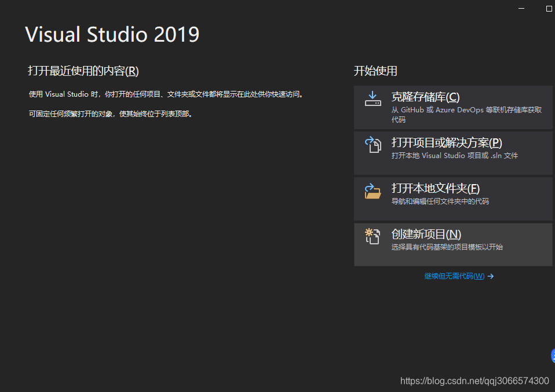
Task: Select 打开项目或解决方案(P) title
Action: 447,142
